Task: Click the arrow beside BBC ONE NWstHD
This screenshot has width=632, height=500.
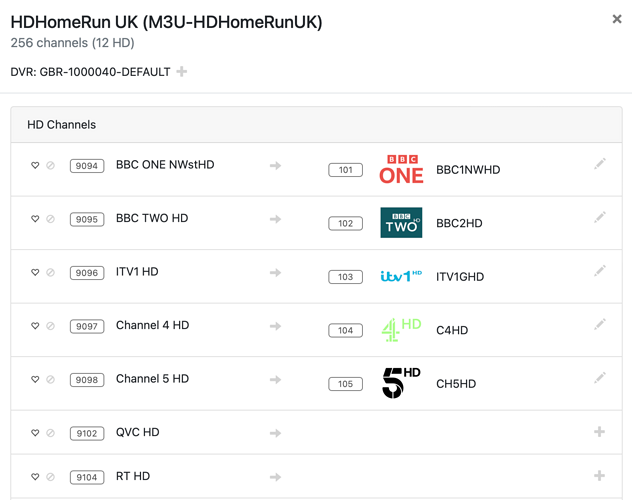Action: click(275, 166)
